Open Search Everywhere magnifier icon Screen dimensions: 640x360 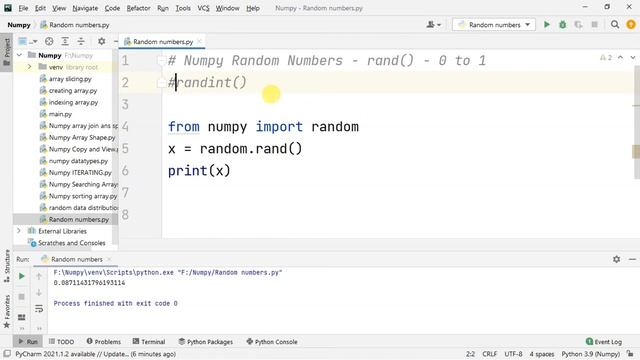615,25
